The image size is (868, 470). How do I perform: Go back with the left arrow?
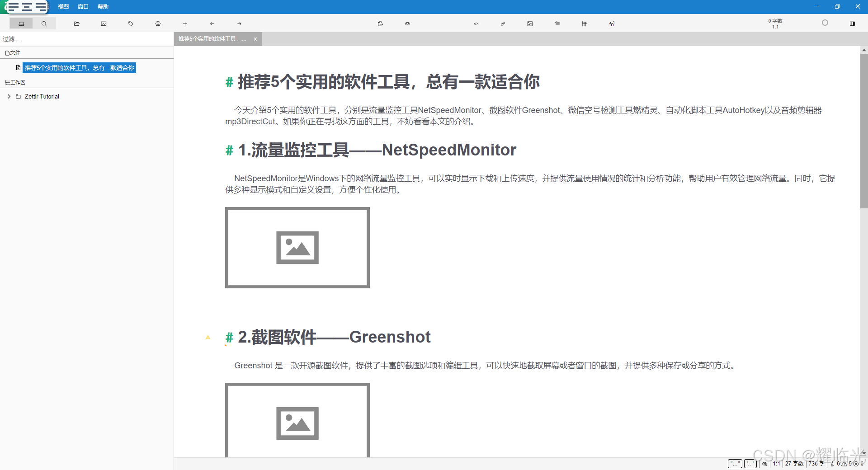point(212,23)
